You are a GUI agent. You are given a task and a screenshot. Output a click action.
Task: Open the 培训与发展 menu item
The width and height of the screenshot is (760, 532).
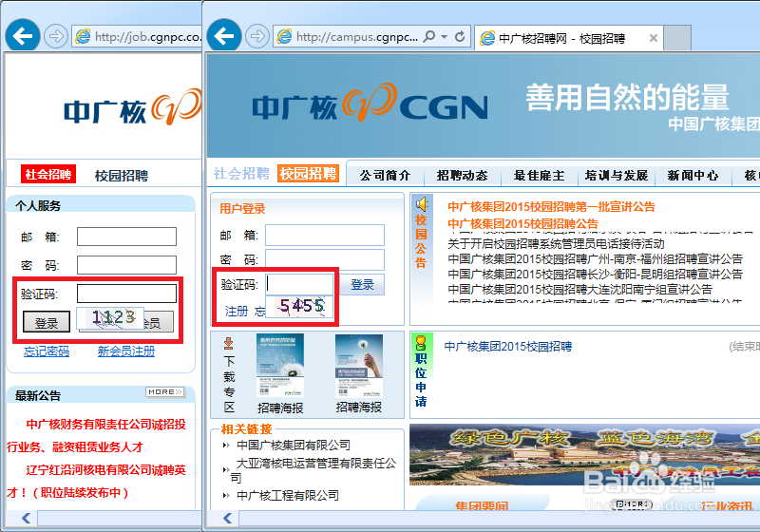tap(616, 176)
